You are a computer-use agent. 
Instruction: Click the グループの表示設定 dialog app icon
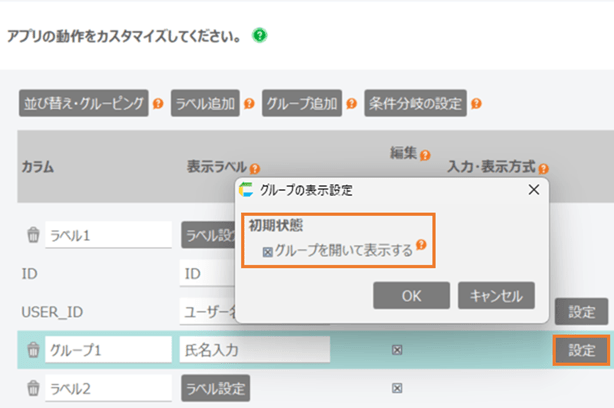coord(246,190)
